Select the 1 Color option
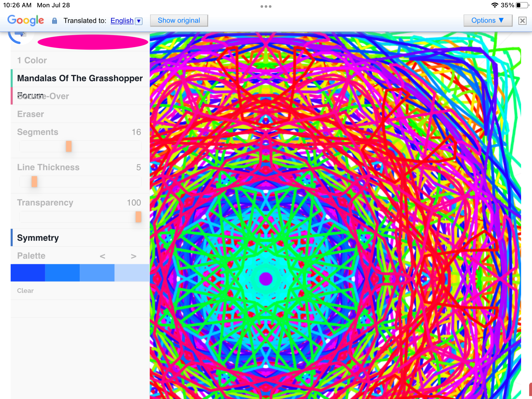The height and width of the screenshot is (399, 532). click(x=80, y=60)
